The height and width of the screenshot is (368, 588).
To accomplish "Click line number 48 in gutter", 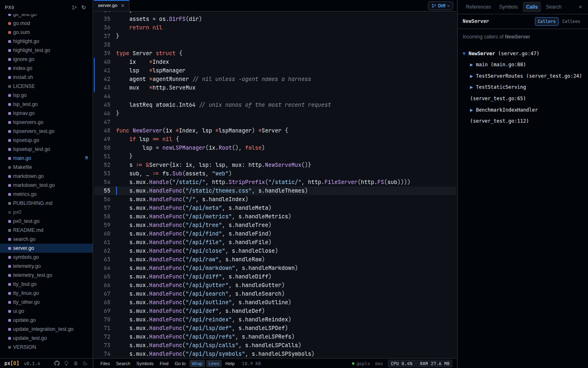I will 107,131.
